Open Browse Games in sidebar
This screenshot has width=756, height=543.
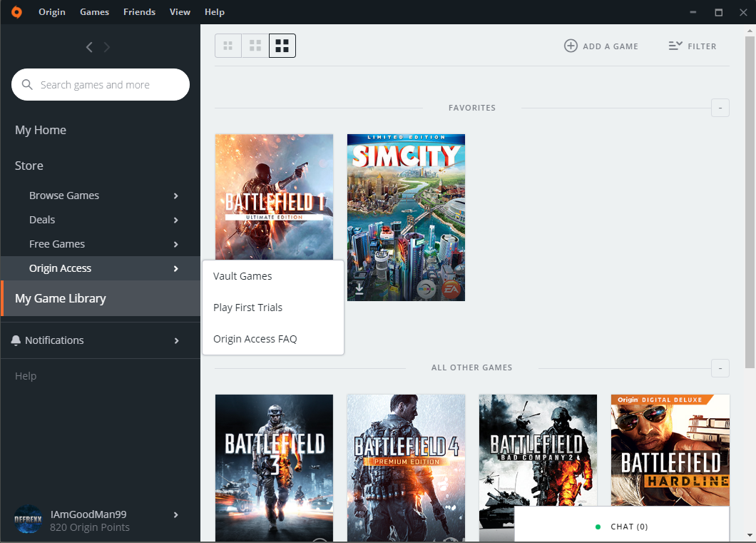coord(64,196)
